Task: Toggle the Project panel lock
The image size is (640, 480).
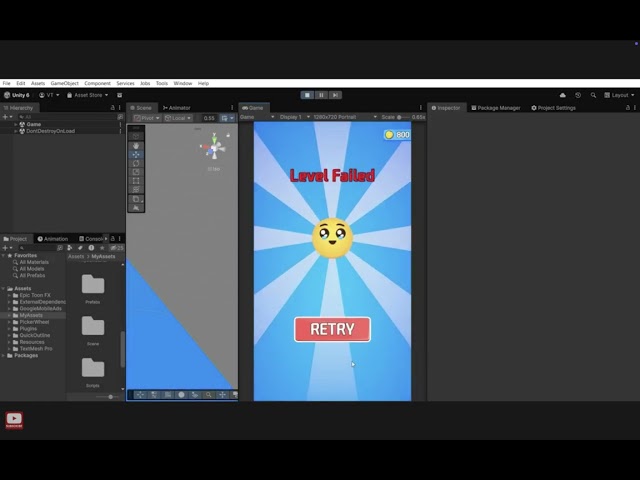Action: coord(113,239)
